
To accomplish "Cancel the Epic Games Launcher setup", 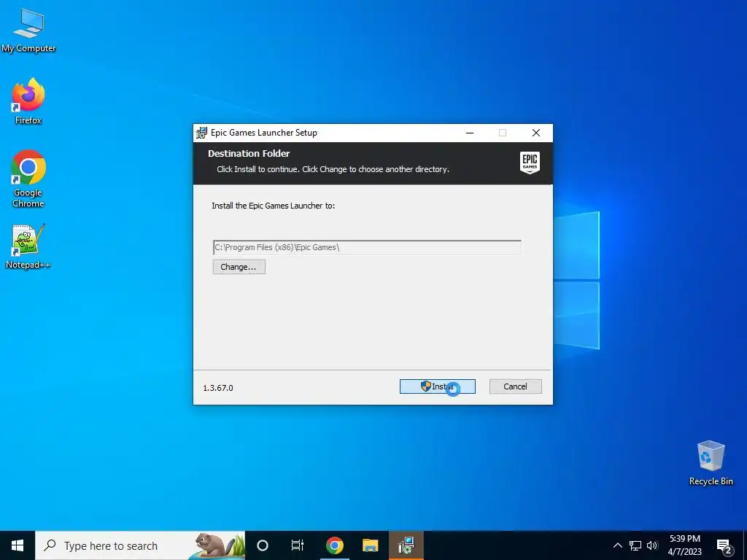I will (516, 386).
